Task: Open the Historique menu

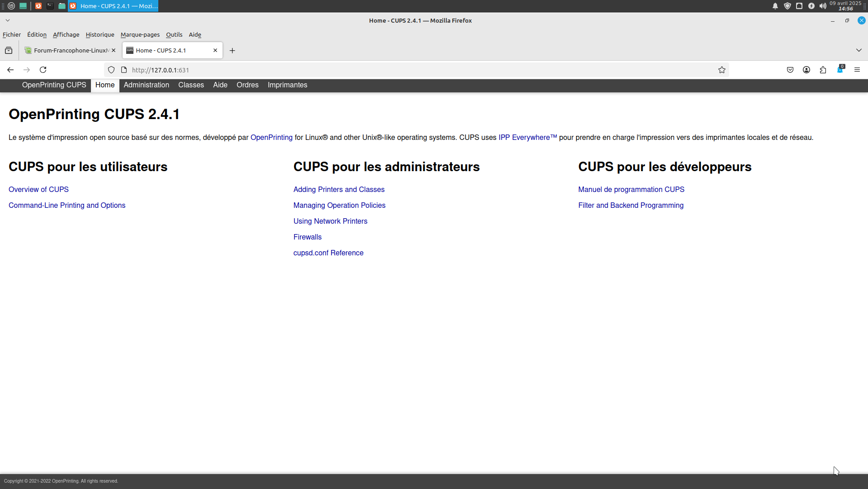Action: click(x=100, y=34)
